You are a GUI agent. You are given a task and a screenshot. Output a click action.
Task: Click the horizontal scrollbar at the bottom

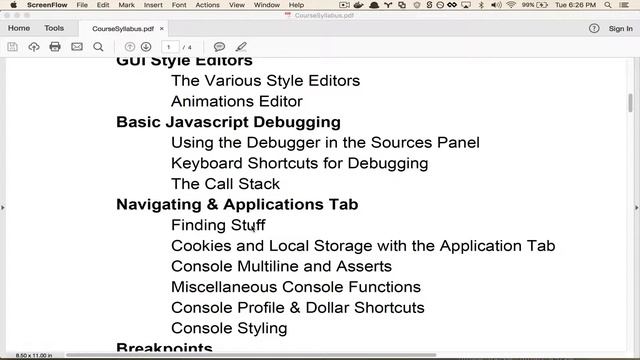pos(251,355)
